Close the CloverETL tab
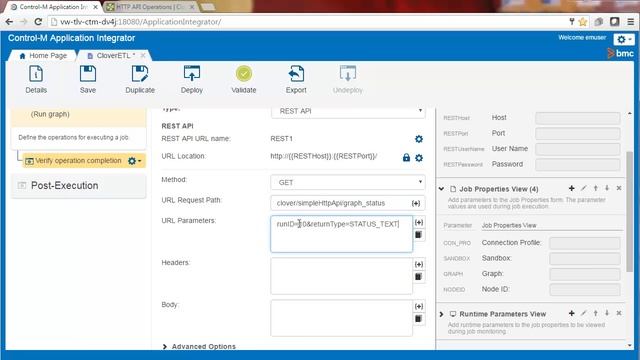 (x=143, y=55)
